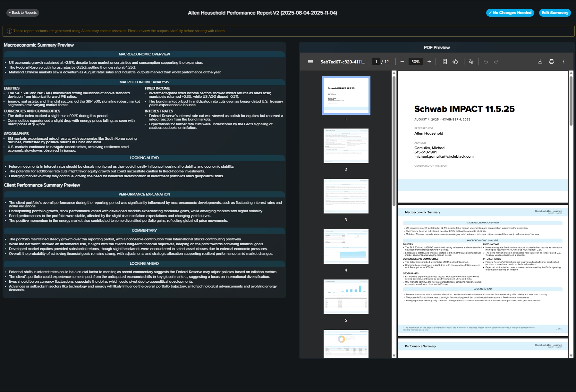Click the redo icon in PDF toolbar
Viewport: 576px width, 392px height.
pos(496,62)
